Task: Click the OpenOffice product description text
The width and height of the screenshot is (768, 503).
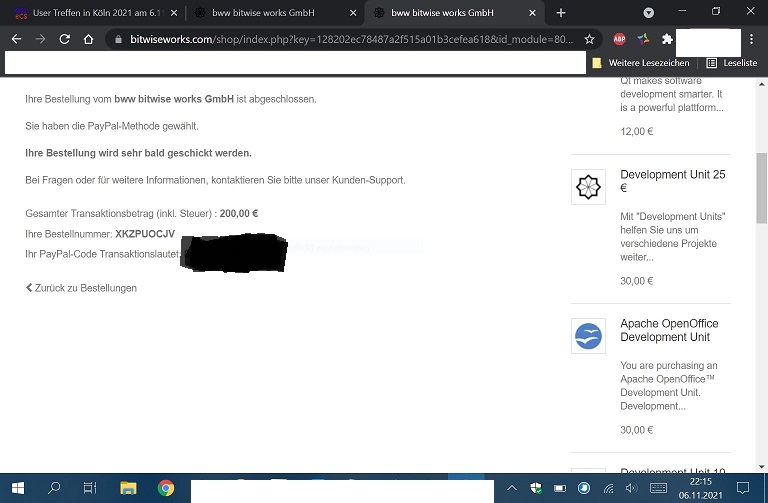Action: pos(669,385)
